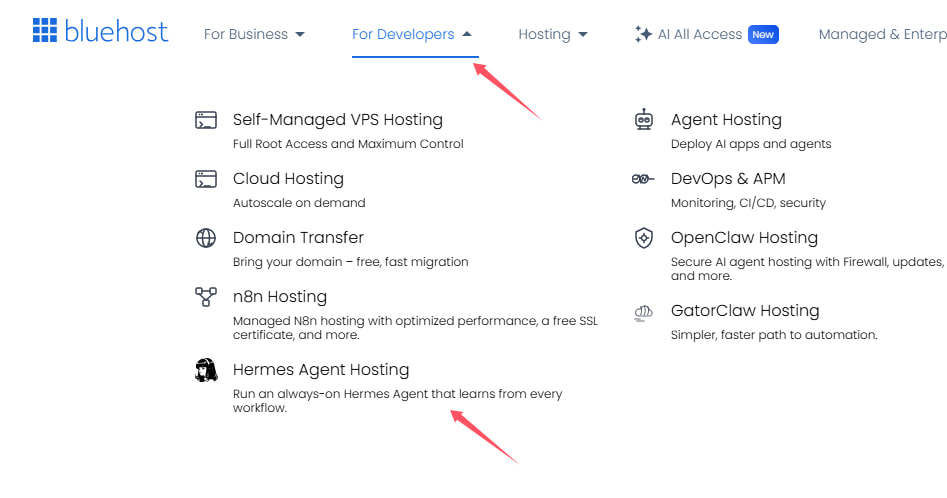Click 'Autoscale on demand' description

click(x=299, y=203)
